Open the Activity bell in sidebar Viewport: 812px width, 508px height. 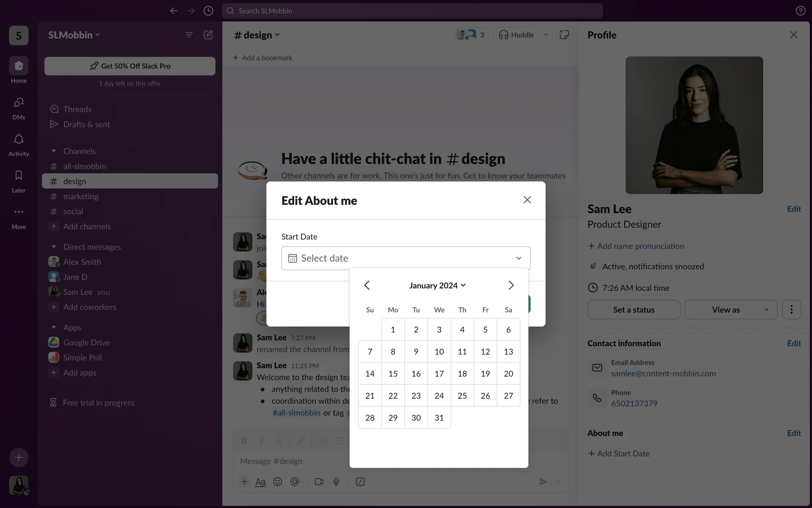(x=19, y=144)
